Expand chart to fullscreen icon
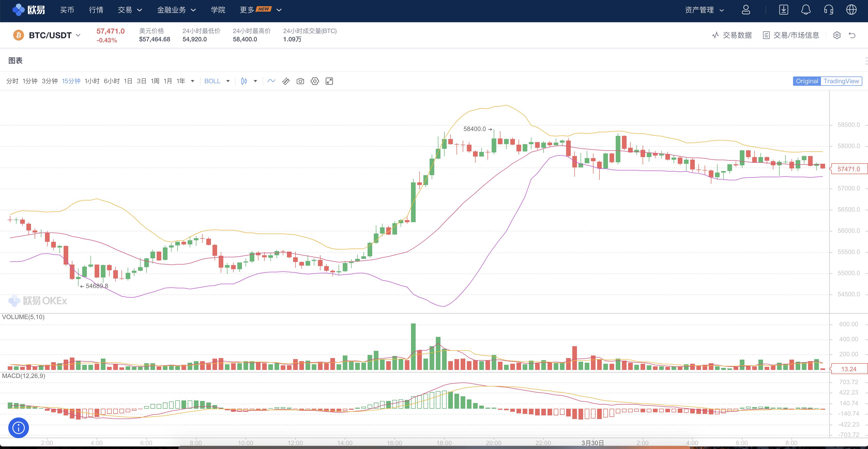The width and height of the screenshot is (868, 449). tap(329, 81)
